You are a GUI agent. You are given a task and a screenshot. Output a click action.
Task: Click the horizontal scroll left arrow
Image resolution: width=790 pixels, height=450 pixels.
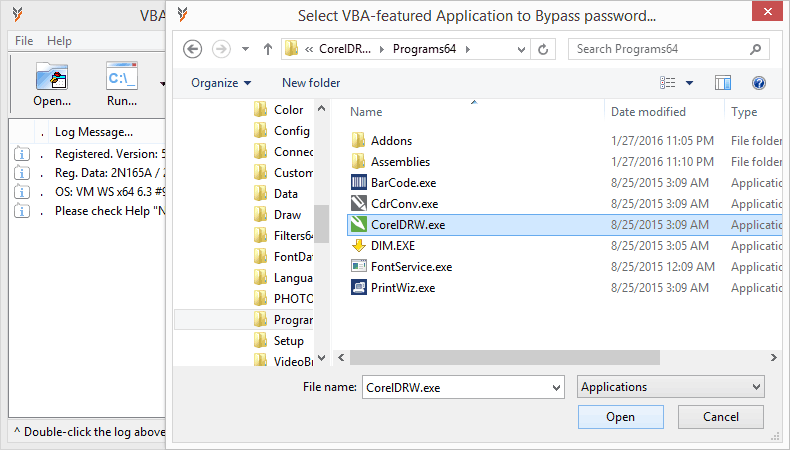tap(342, 357)
